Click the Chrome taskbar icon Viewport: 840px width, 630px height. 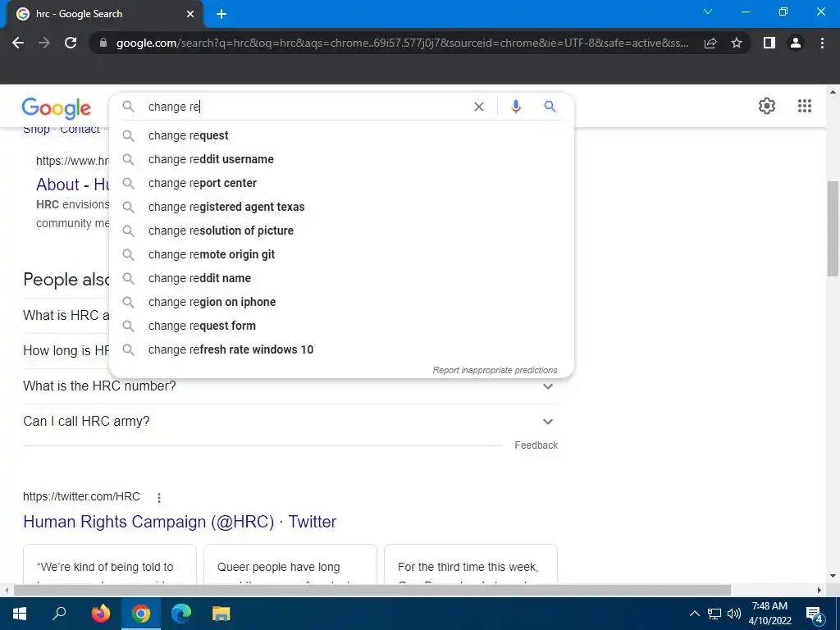141,614
